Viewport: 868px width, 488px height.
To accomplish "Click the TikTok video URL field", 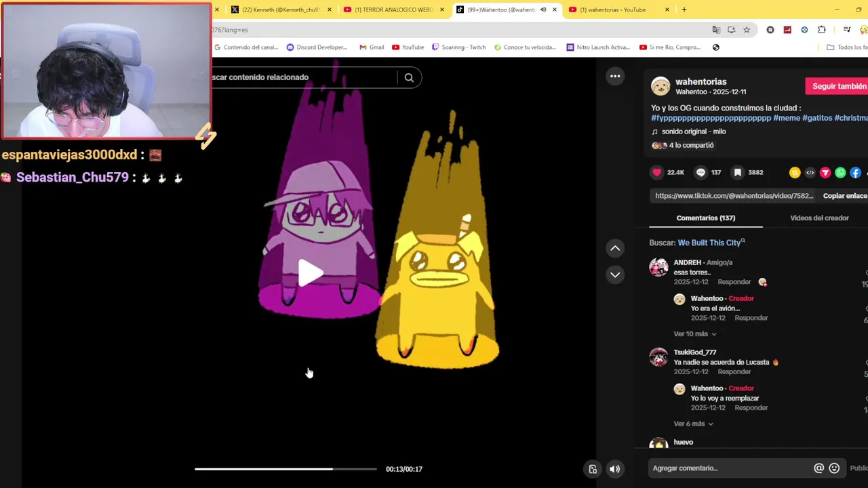I will tap(734, 196).
